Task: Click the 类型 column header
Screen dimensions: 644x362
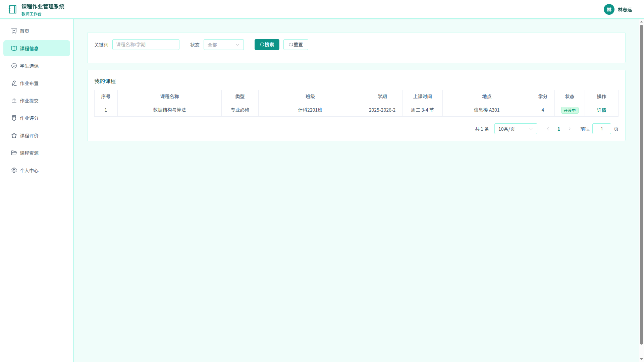Action: click(x=240, y=97)
